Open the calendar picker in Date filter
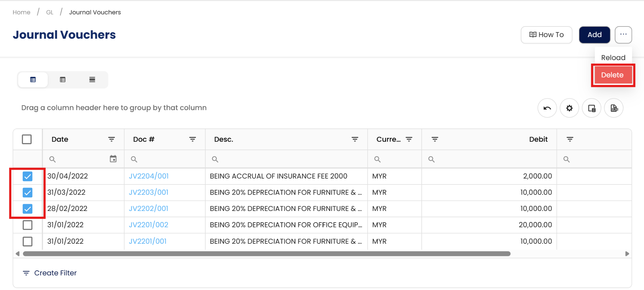 pos(113,159)
